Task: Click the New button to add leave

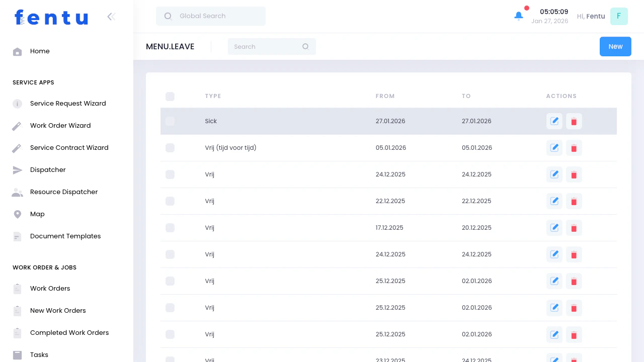Action: point(615,46)
